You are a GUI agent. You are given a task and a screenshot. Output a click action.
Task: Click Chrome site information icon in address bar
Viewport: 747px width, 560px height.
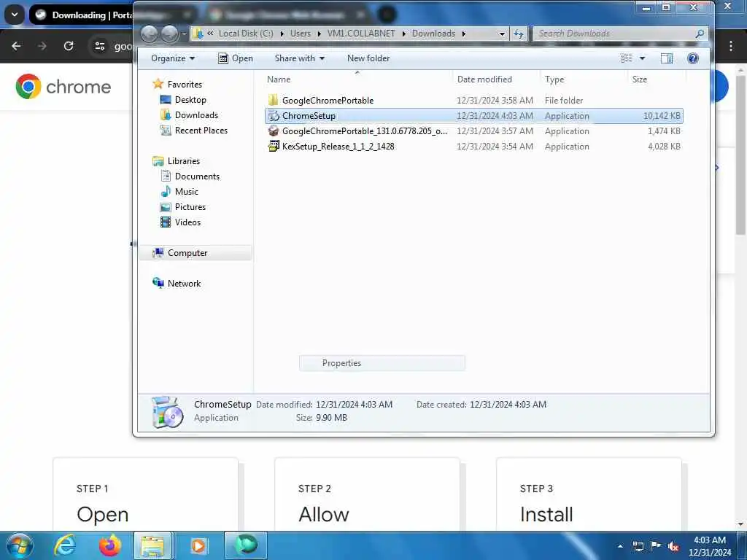pyautogui.click(x=99, y=46)
